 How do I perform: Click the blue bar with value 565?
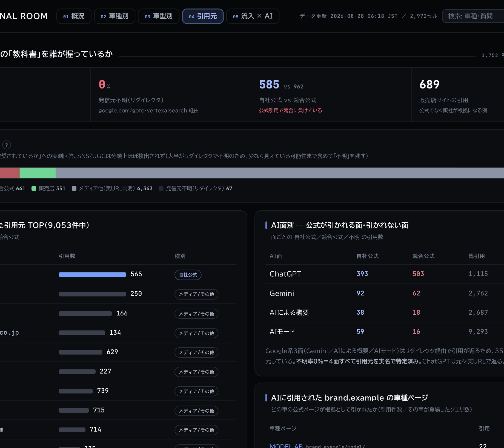pyautogui.click(x=92, y=274)
